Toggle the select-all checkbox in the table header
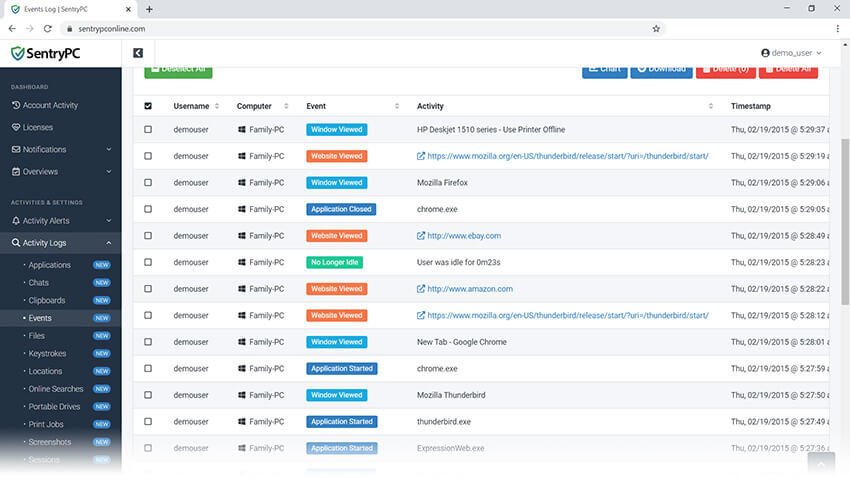This screenshot has width=850, height=478. point(148,106)
